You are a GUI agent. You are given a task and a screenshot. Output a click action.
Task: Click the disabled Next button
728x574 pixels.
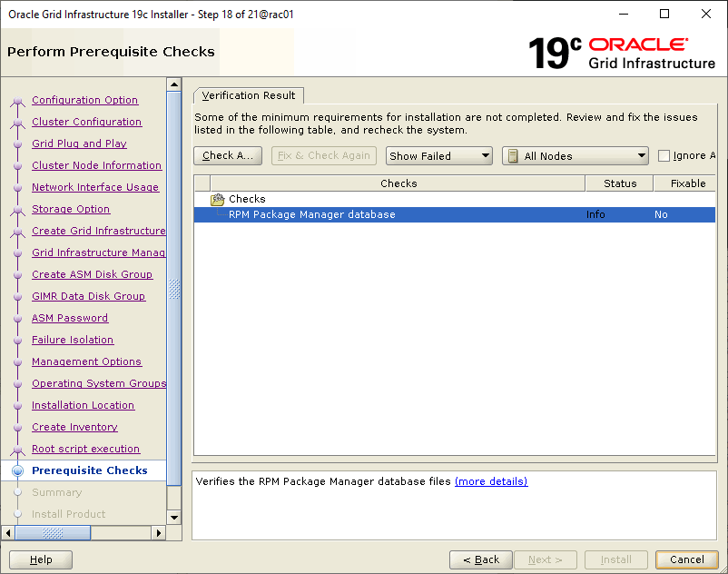point(546,559)
